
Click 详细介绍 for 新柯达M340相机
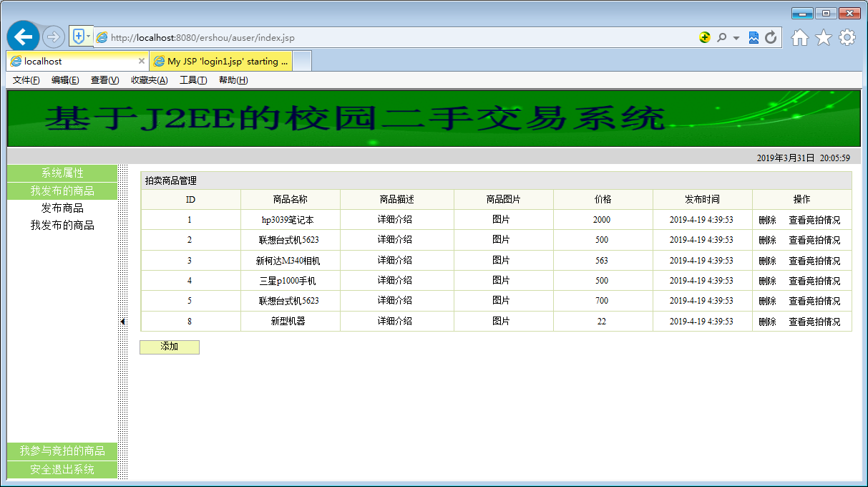click(x=395, y=261)
